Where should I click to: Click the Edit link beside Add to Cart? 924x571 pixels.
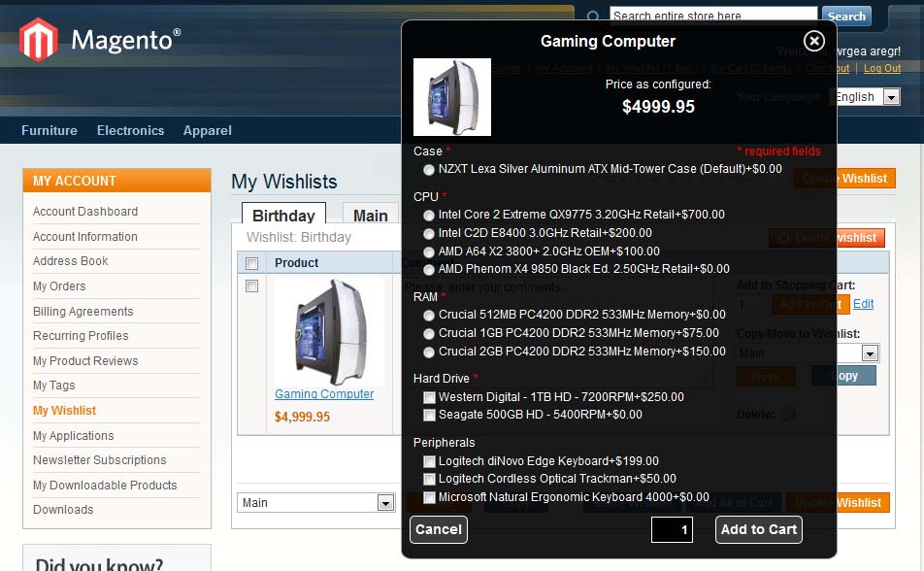pyautogui.click(x=863, y=304)
